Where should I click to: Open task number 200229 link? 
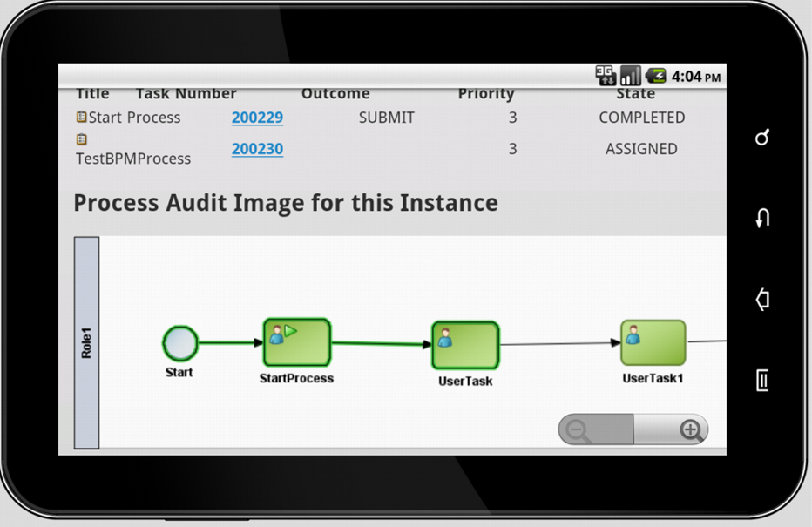point(257,118)
